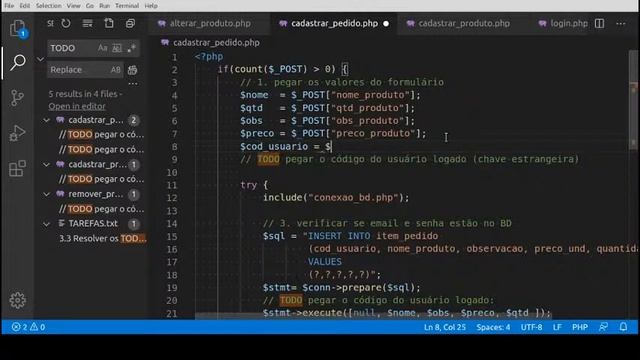Change the LF end of line sequence

(557, 327)
